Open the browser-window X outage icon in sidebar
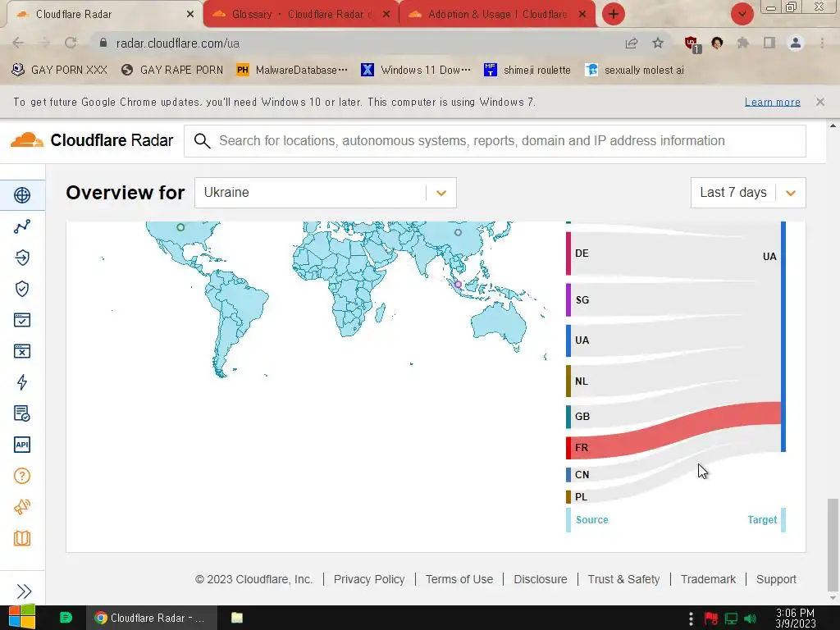840x630 pixels. pyautogui.click(x=22, y=351)
